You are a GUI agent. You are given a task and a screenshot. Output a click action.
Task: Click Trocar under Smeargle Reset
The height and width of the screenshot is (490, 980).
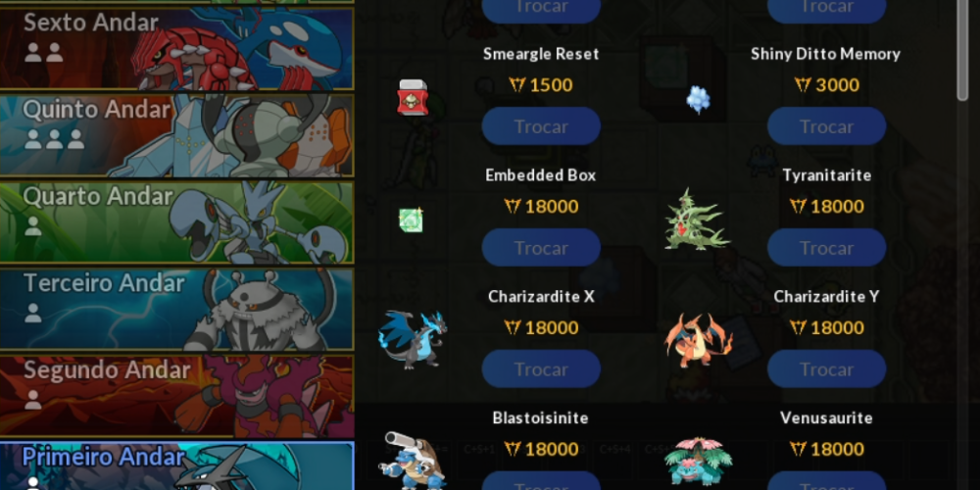pos(541,126)
